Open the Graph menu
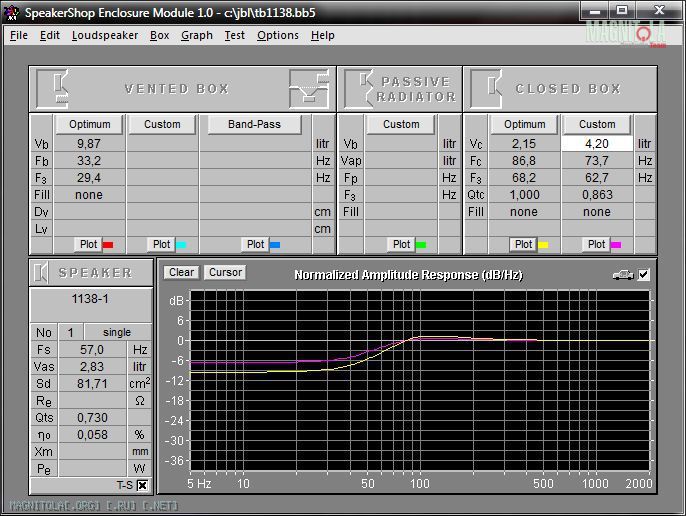This screenshot has height=516, width=686. (x=197, y=35)
